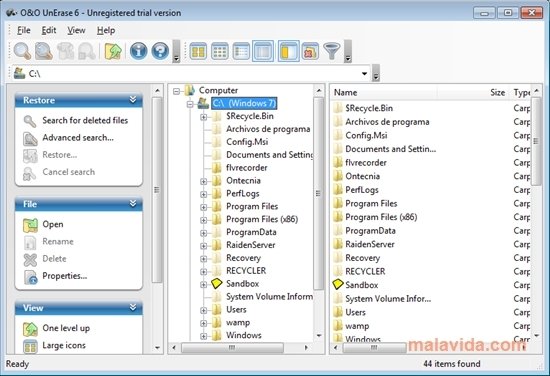
Task: Select ProgramData in the file list
Action: pos(370,231)
